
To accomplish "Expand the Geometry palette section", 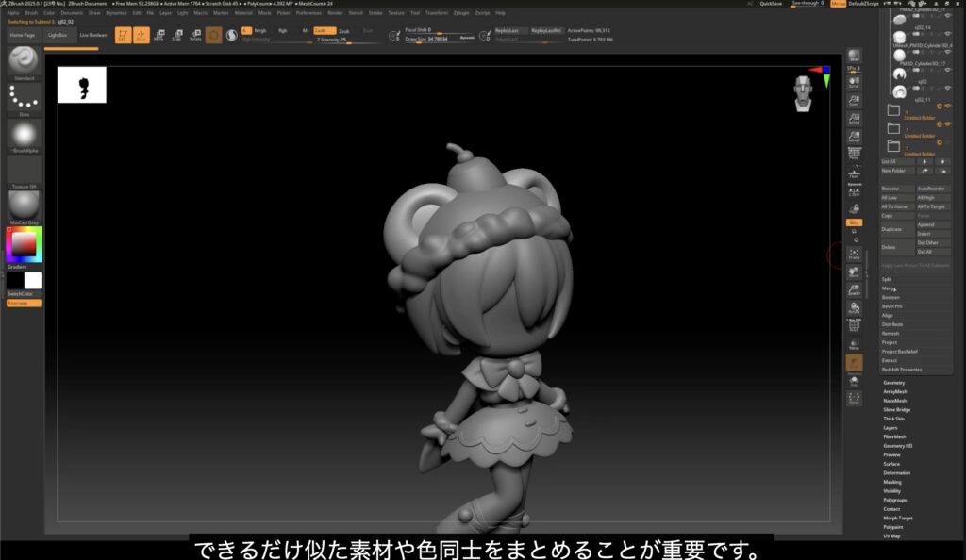I will tap(894, 383).
